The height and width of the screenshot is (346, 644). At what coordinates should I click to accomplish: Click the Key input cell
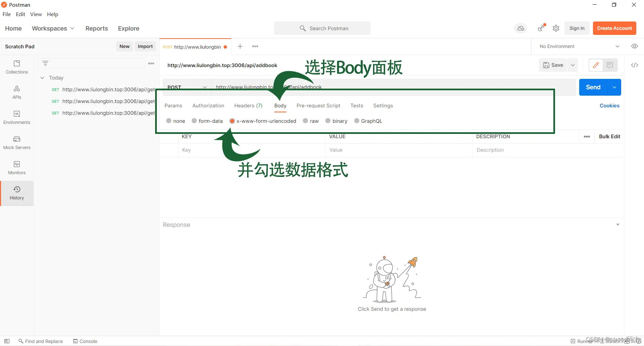pyautogui.click(x=251, y=150)
